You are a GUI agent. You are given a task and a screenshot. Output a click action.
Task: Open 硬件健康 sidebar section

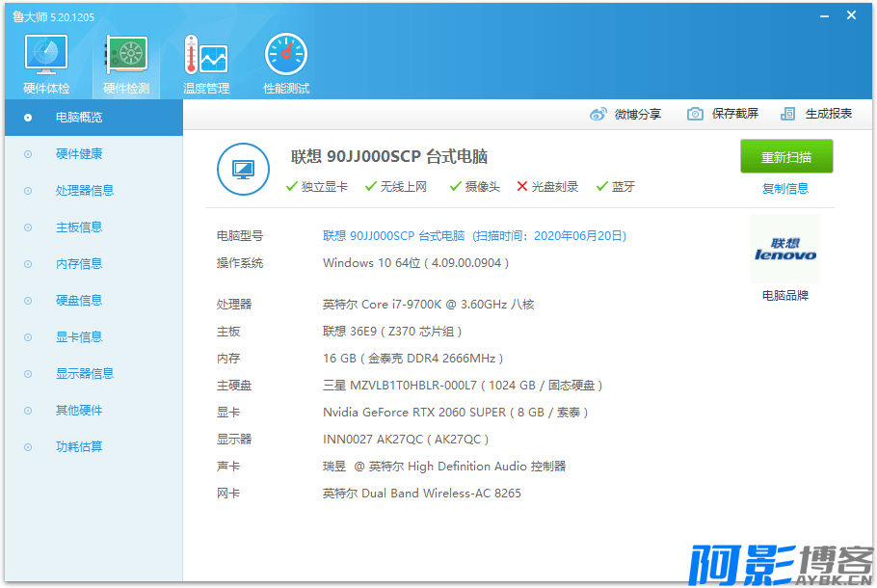(79, 154)
